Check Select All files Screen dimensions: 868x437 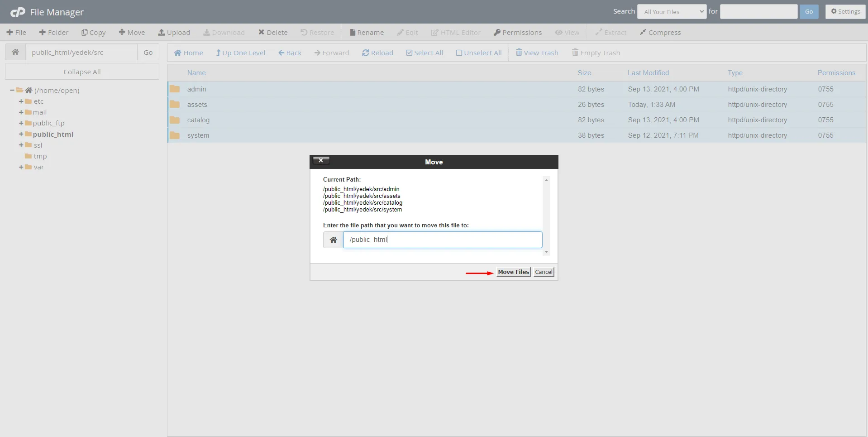click(424, 53)
